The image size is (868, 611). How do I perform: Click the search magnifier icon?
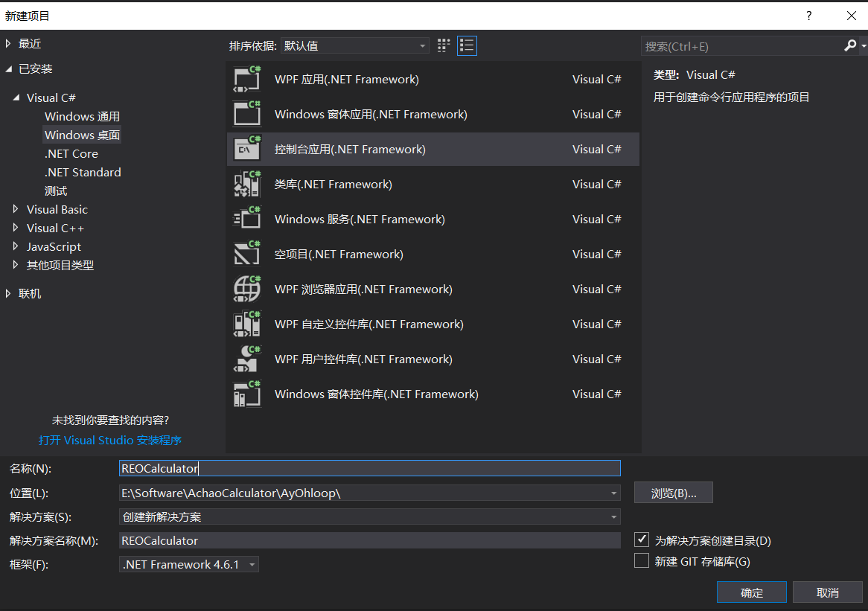pos(849,46)
